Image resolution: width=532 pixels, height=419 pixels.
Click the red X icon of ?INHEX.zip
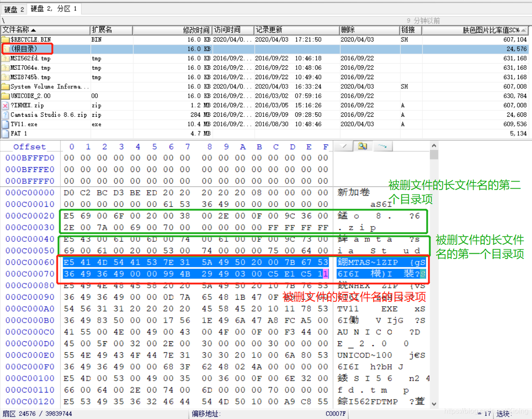[5, 105]
